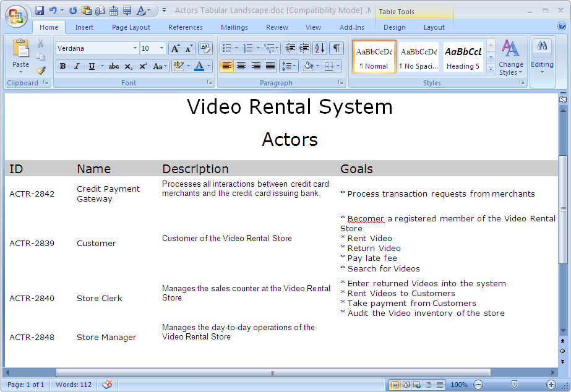Screen dimensions: 571x392
Task: Customize Quick Access Toolbar dropdown
Action: click(164, 10)
